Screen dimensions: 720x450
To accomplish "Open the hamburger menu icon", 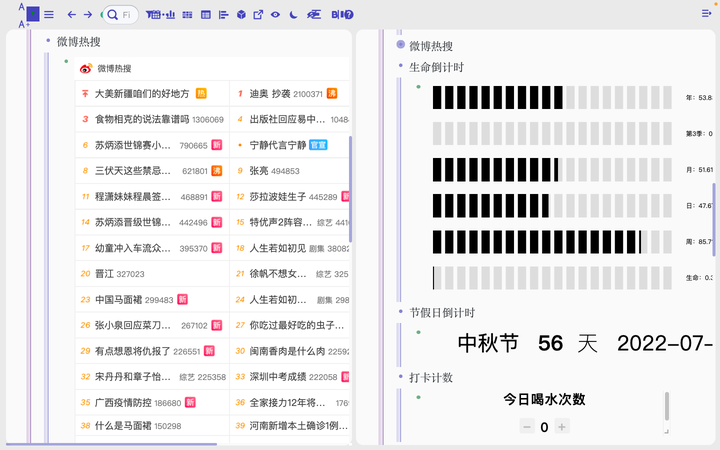I will coord(49,15).
